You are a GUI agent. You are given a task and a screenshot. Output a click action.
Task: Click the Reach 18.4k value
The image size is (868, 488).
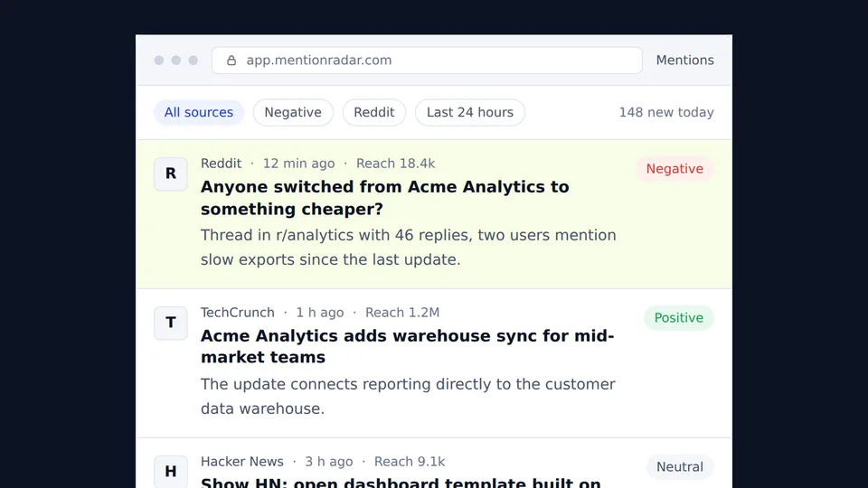coord(396,164)
